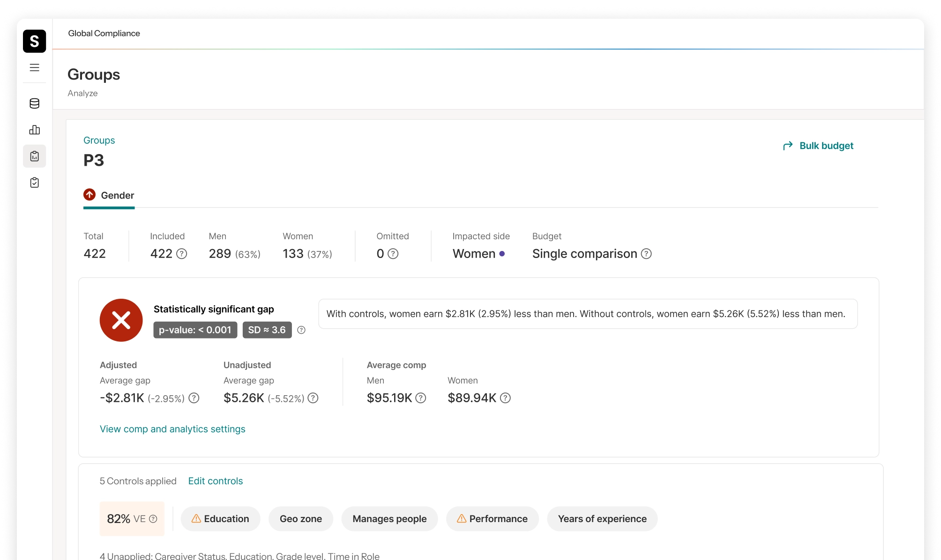The height and width of the screenshot is (560, 941).
Task: Select the Years of experience chip
Action: [602, 519]
